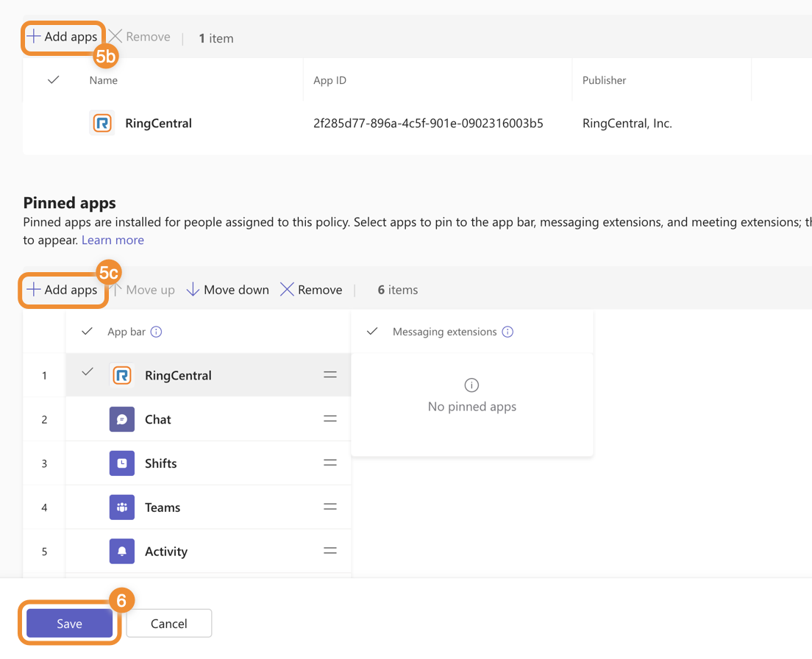The height and width of the screenshot is (659, 812).
Task: Click the Messaging extensions column label
Action: tap(445, 332)
